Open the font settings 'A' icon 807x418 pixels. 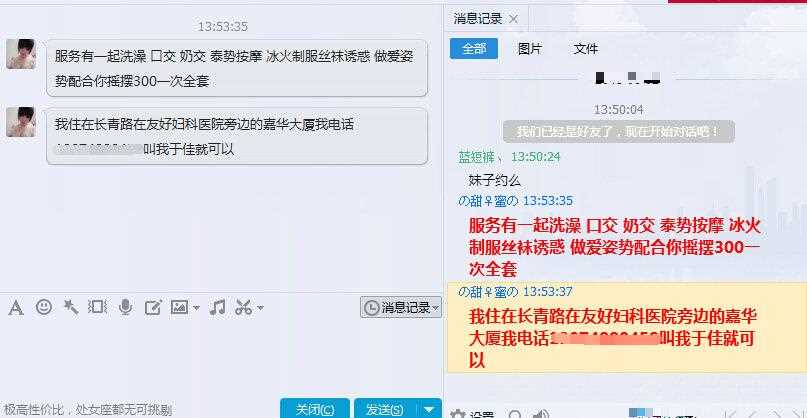pyautogui.click(x=16, y=308)
